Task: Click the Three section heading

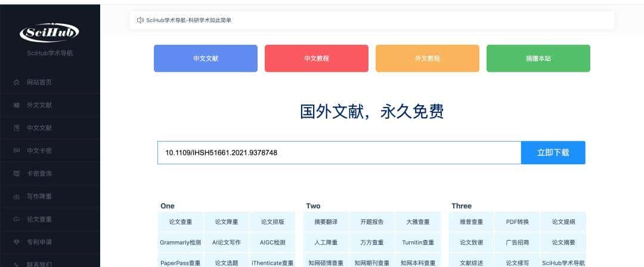Action: pyautogui.click(x=462, y=205)
